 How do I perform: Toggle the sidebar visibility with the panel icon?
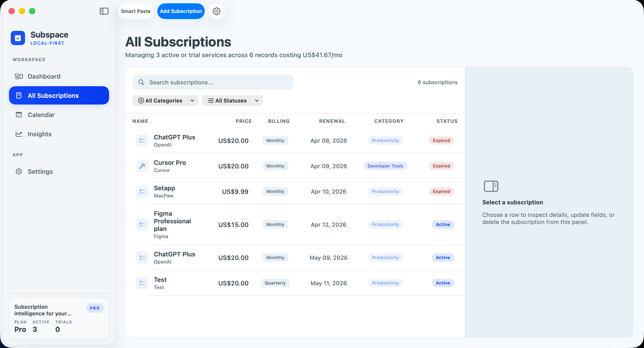tap(104, 11)
